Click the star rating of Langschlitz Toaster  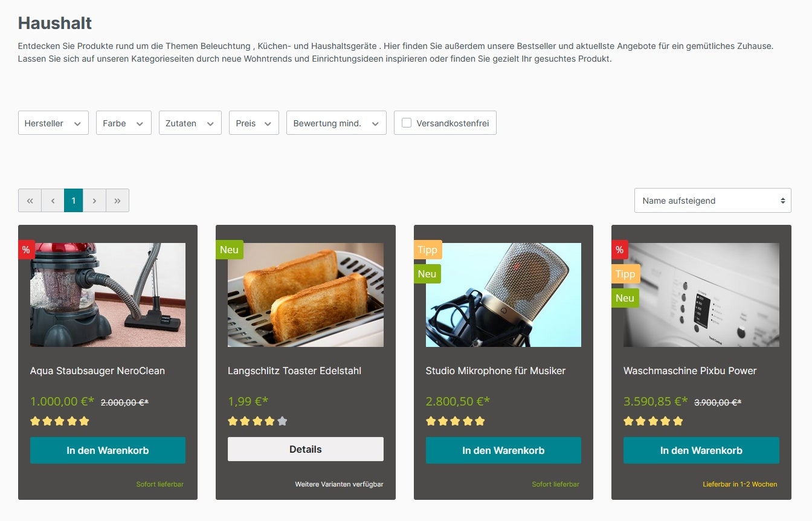[257, 421]
